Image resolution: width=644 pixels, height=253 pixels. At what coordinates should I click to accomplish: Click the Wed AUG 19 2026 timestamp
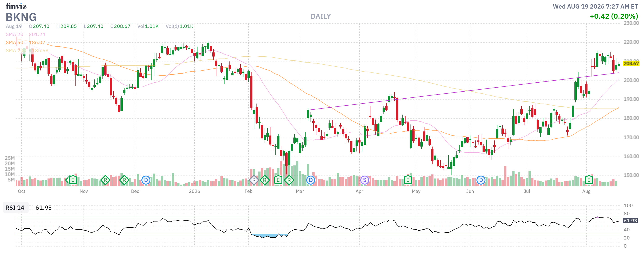point(596,7)
